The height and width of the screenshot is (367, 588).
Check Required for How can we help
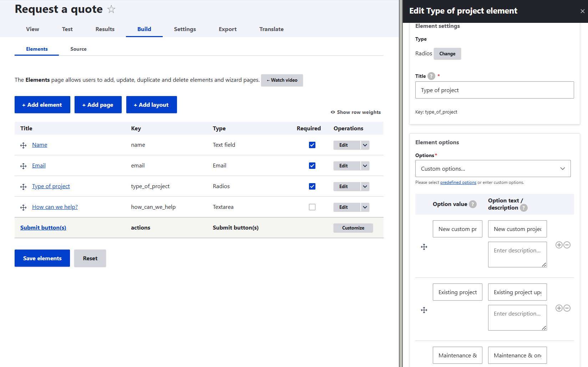[312, 207]
